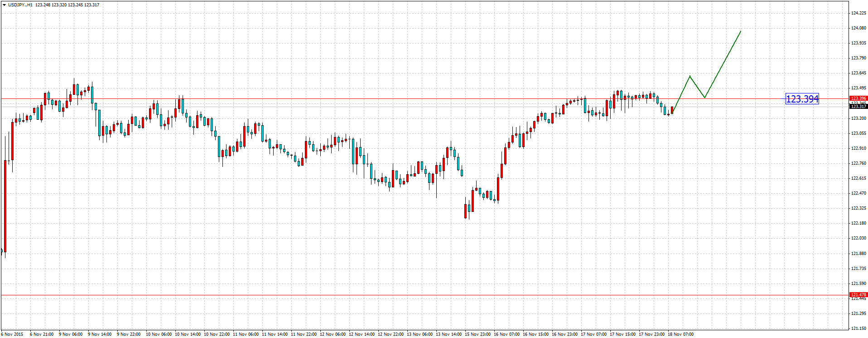Click the 121.150 label on price axis
This screenshot has height=338, width=868.
point(858,328)
